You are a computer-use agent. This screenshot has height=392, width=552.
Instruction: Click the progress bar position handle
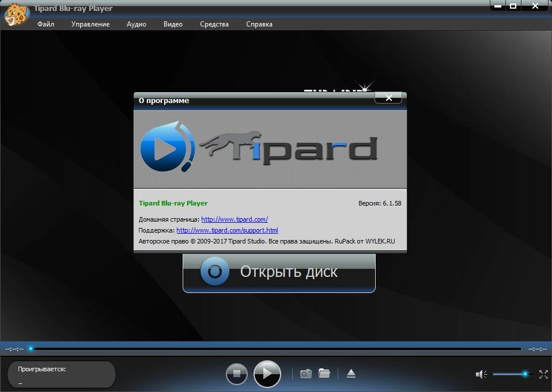coord(31,349)
